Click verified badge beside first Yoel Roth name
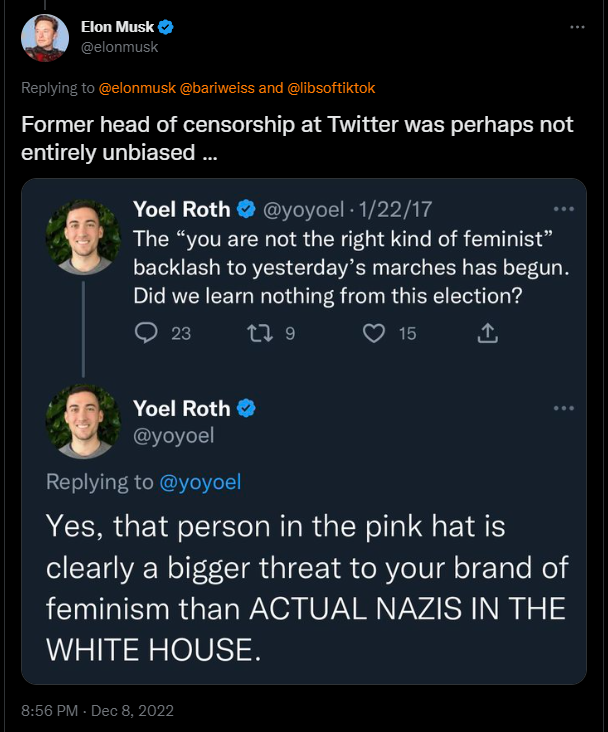The image size is (608, 732). tap(246, 209)
